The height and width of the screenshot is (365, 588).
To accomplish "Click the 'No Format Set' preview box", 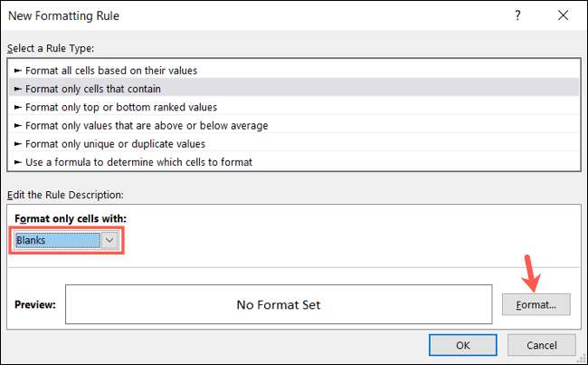I will [x=280, y=304].
